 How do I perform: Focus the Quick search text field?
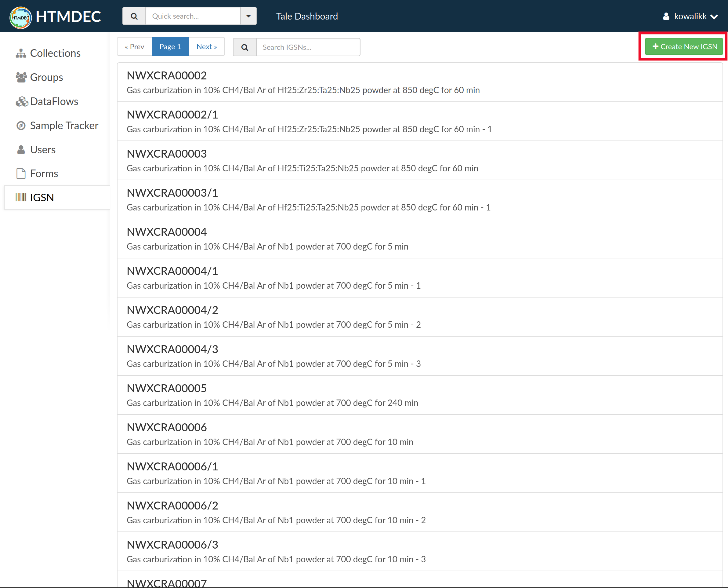coord(193,16)
